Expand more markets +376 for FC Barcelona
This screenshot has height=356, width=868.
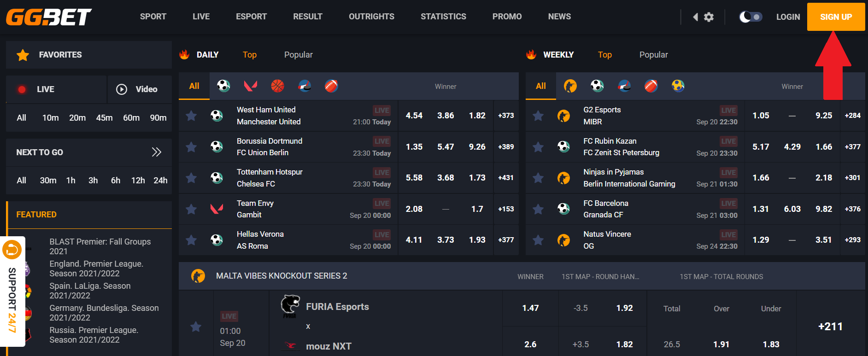pos(853,209)
